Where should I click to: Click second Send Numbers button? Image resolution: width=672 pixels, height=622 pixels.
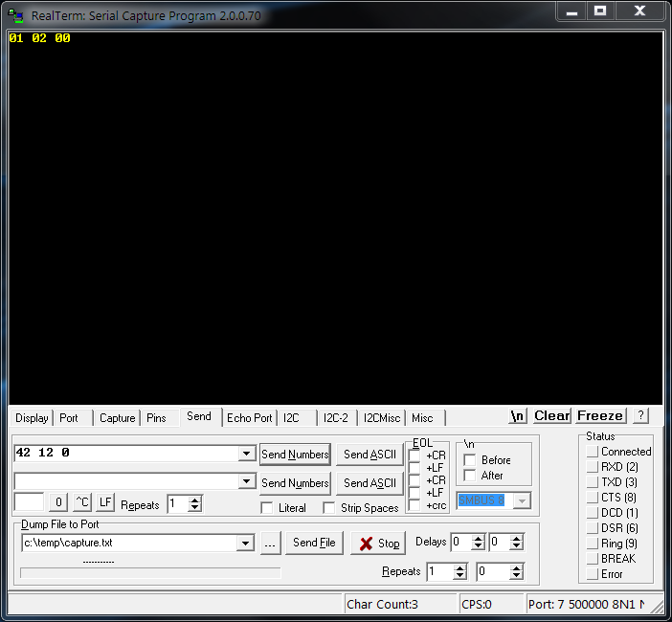pos(295,483)
